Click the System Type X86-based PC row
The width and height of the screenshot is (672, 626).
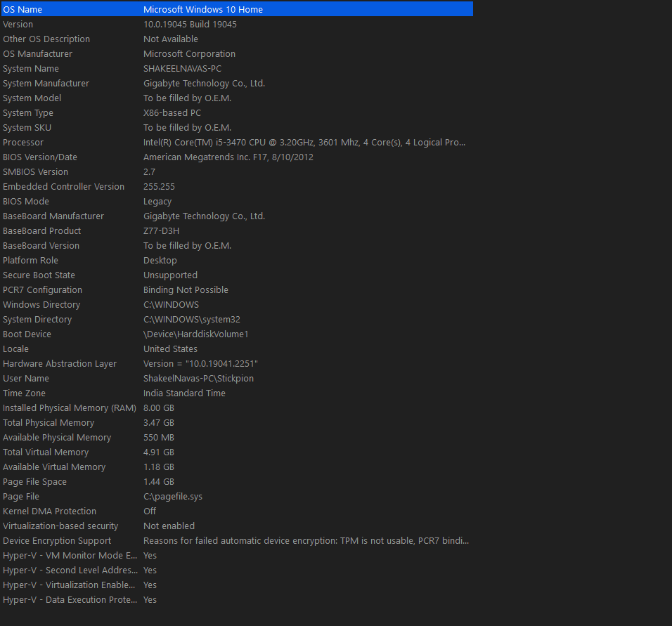point(237,112)
